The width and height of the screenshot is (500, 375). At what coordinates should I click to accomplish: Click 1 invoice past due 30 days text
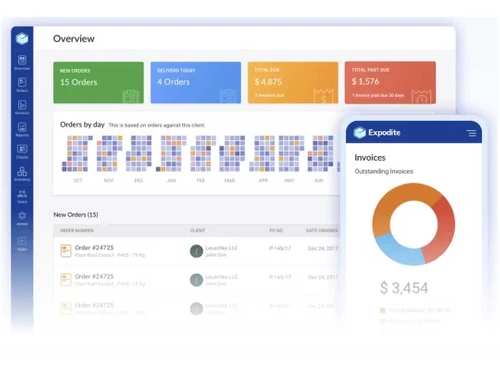[x=378, y=95]
